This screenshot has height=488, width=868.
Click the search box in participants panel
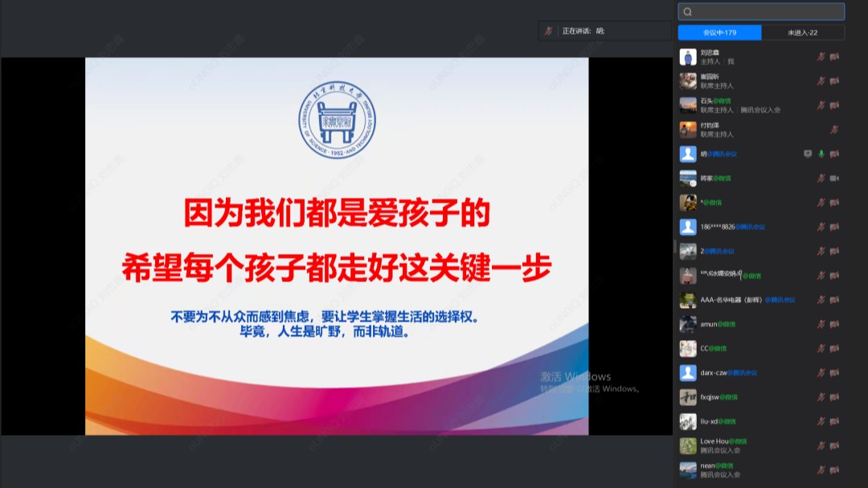(761, 11)
